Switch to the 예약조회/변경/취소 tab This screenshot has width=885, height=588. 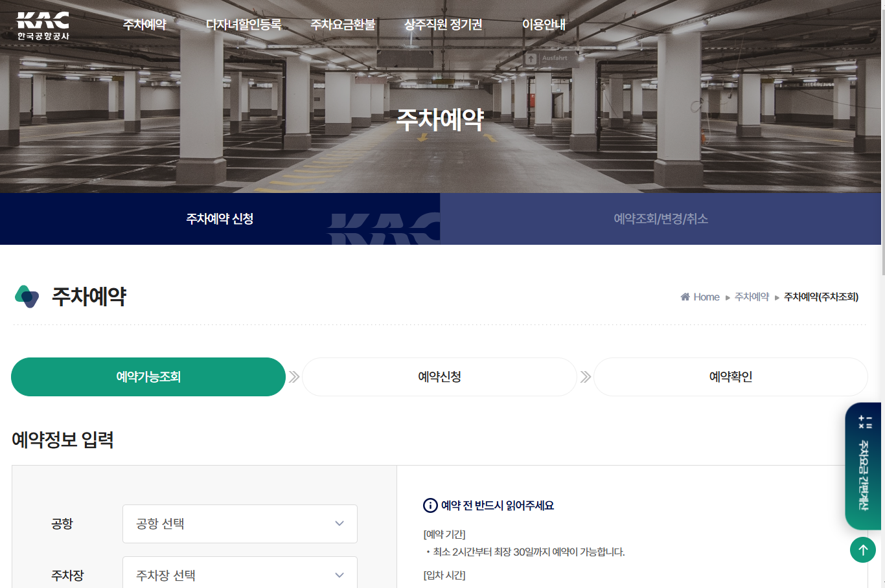coord(661,219)
